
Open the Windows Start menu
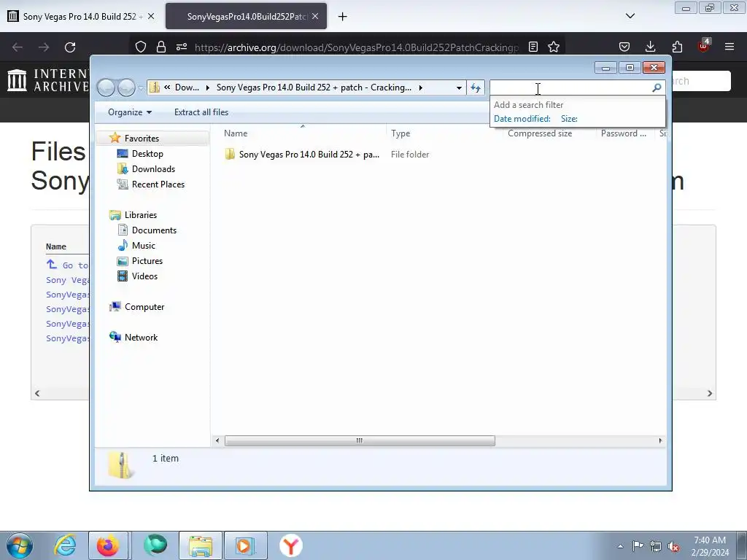coord(20,545)
